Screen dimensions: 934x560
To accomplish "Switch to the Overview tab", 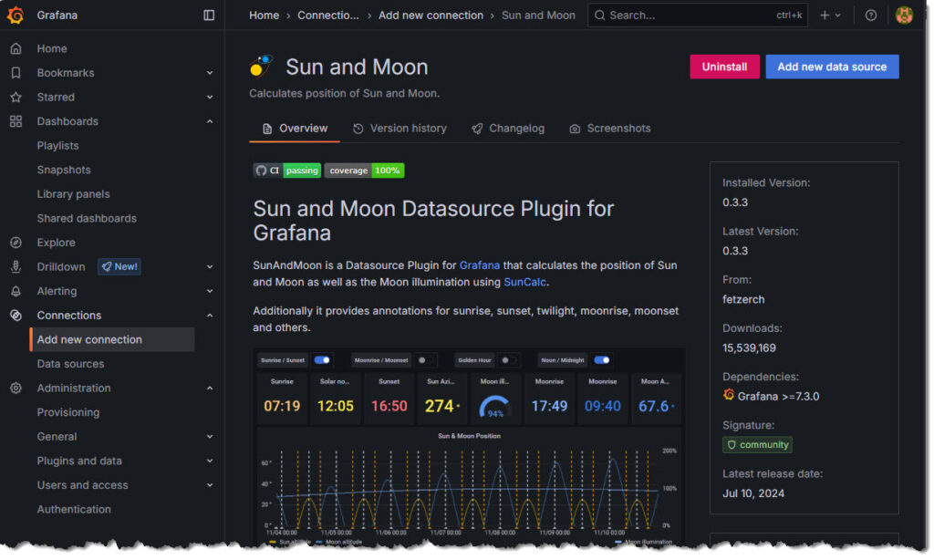I will click(x=295, y=128).
